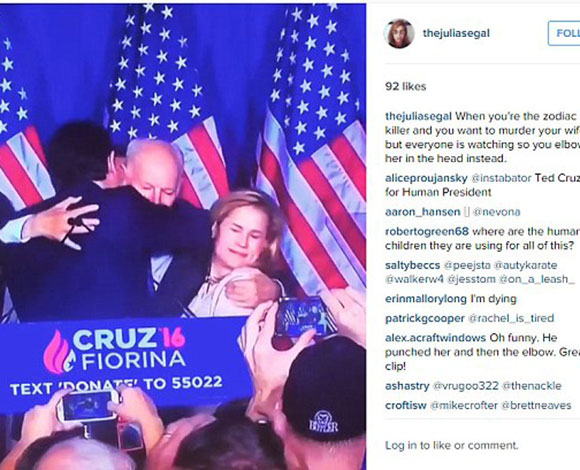Screen dimensions: 580x470
Task: View the 92 likes list
Action: (x=405, y=87)
